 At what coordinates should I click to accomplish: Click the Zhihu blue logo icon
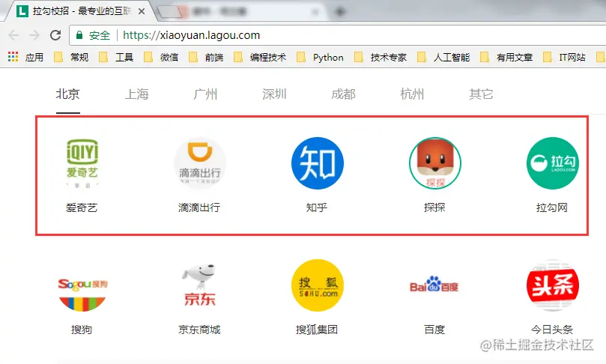[318, 163]
